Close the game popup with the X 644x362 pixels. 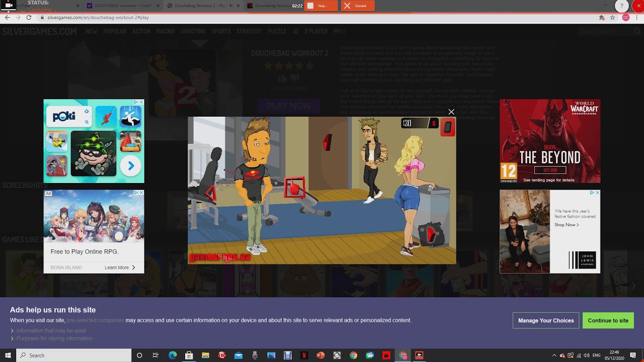point(451,112)
